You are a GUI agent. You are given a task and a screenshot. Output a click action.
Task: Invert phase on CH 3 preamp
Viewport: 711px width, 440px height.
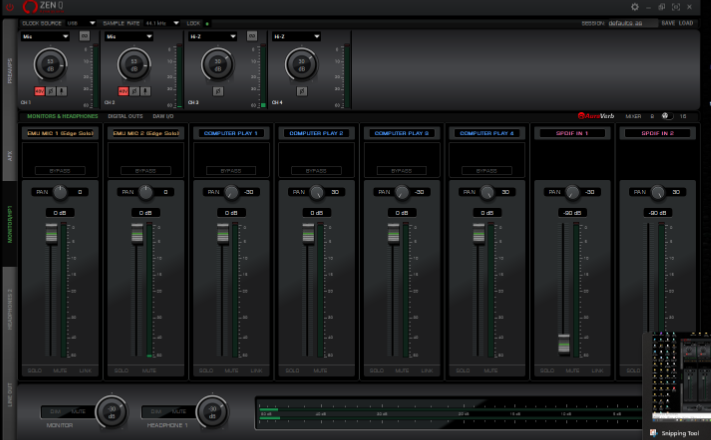tap(218, 91)
